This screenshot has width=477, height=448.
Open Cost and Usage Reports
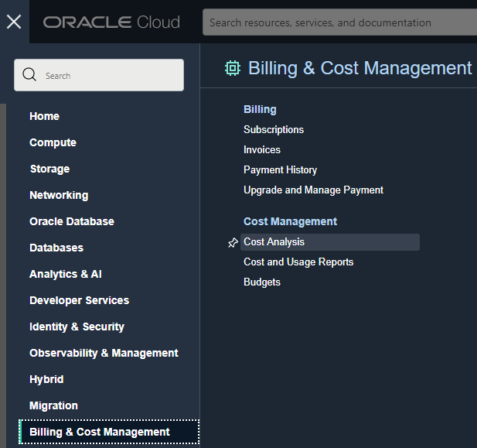[x=298, y=262]
